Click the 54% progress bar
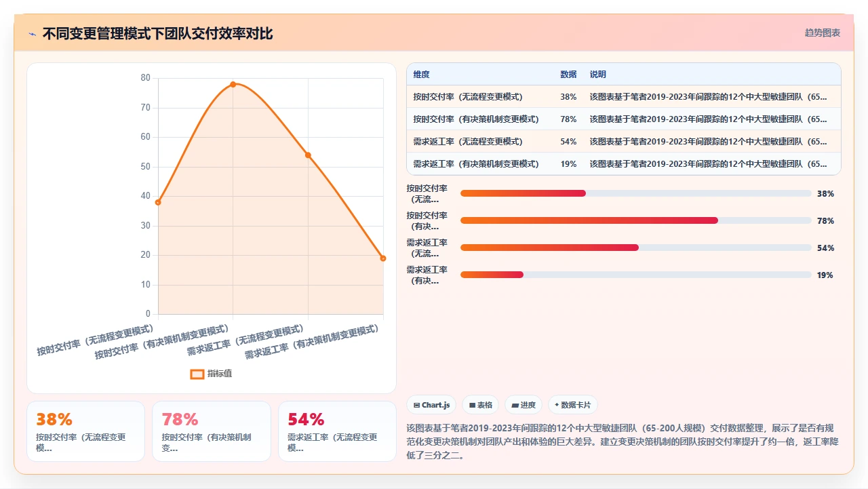The image size is (868, 489). tap(636, 248)
